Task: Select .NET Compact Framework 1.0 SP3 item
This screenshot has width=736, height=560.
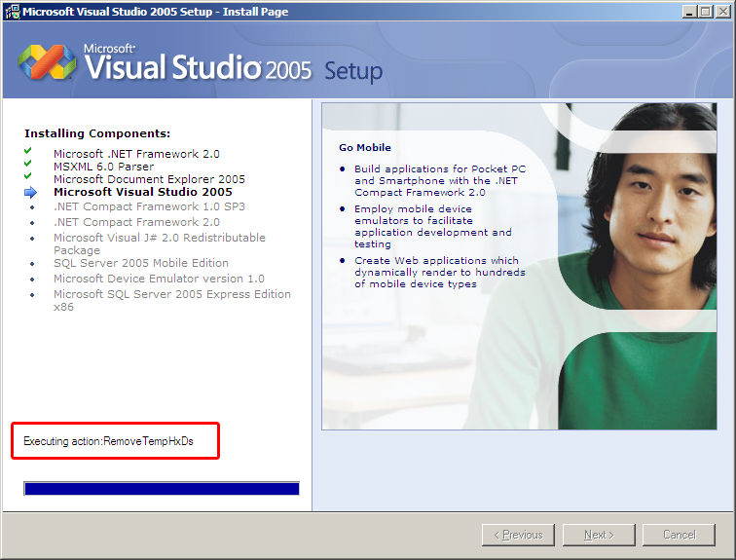Action: [149, 206]
